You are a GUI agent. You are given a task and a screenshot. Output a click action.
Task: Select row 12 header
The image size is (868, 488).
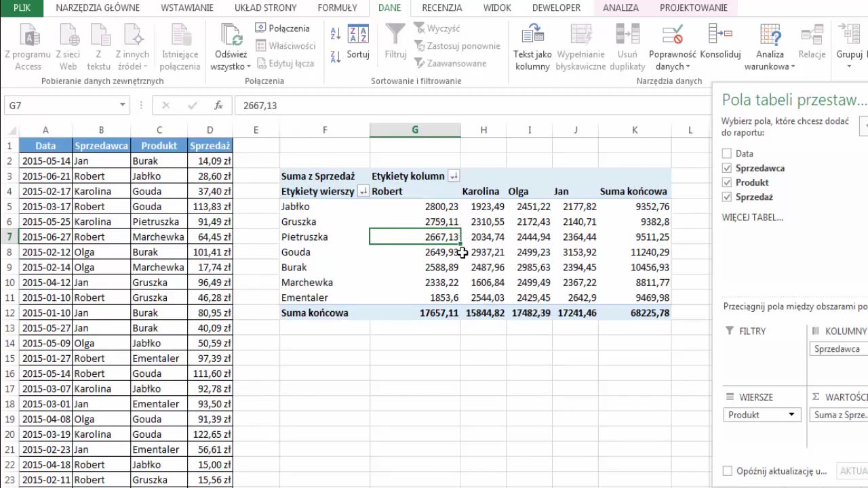(9, 313)
